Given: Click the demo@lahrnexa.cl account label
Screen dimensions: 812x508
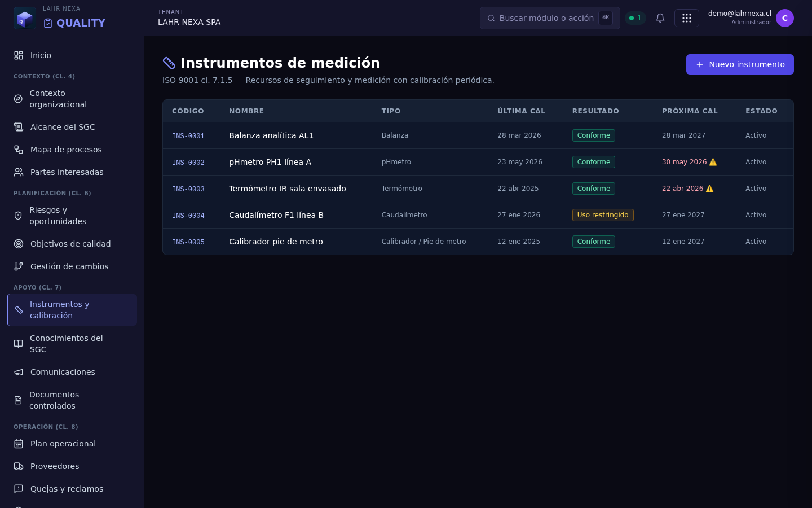Looking at the screenshot, I should pos(740,14).
